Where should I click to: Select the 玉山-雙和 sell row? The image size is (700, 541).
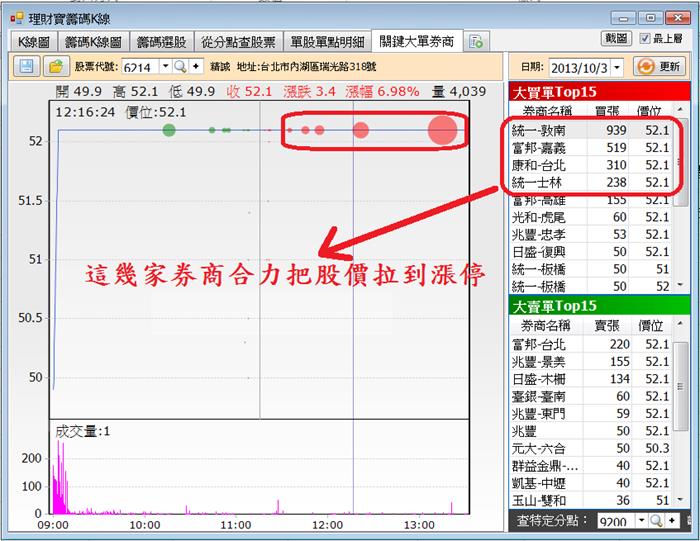point(591,500)
